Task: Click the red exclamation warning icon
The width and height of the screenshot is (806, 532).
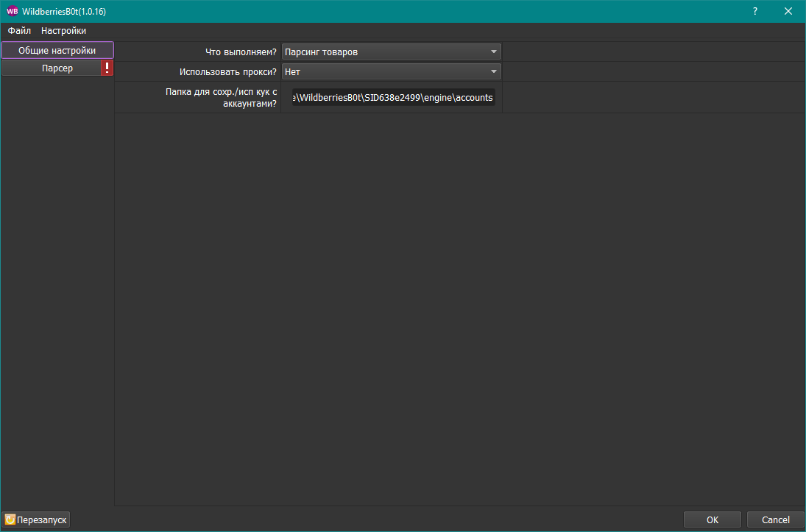Action: (x=107, y=68)
